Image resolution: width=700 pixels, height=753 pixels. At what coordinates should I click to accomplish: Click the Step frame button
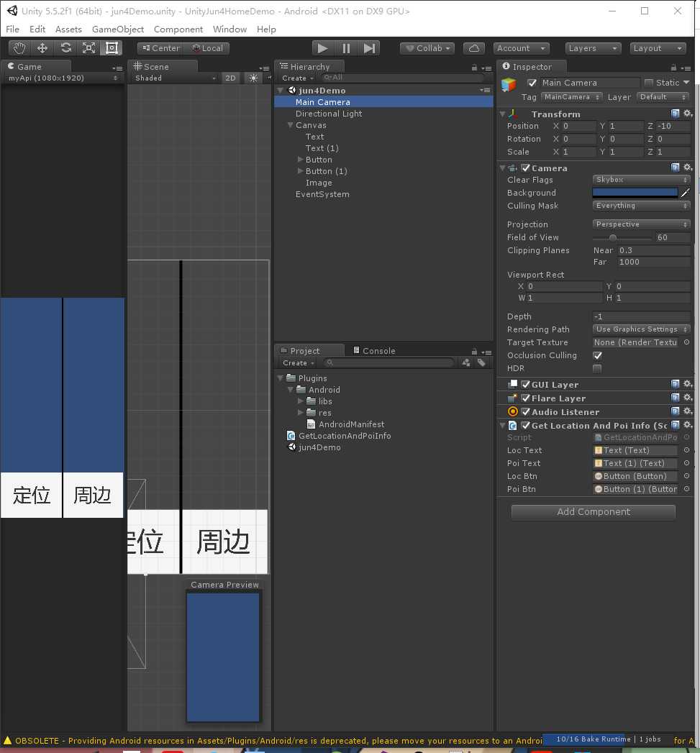click(369, 48)
